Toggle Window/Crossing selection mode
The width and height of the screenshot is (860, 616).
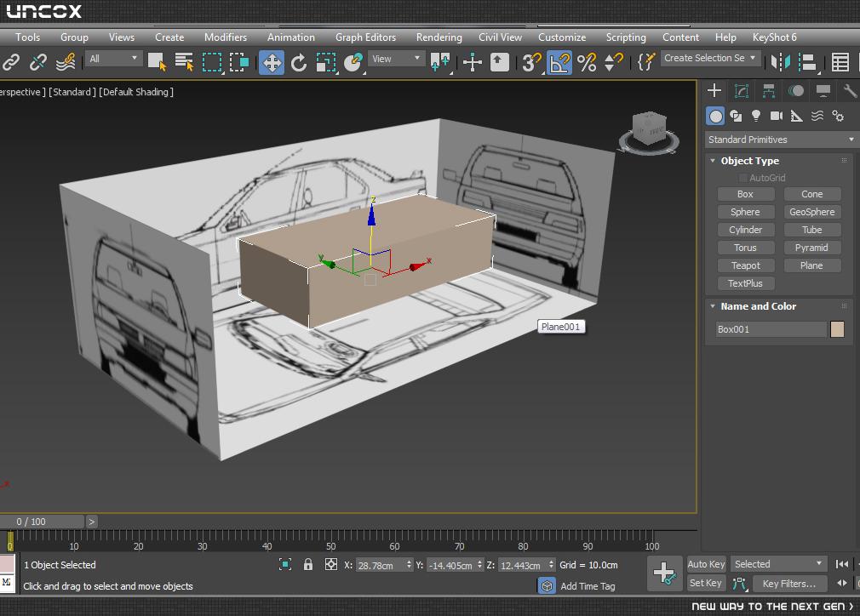239,62
